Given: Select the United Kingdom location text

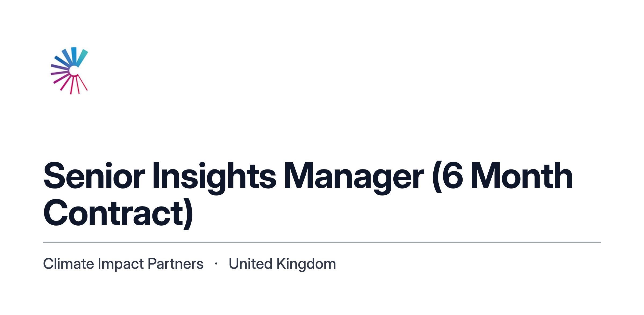Looking at the screenshot, I should [282, 264].
